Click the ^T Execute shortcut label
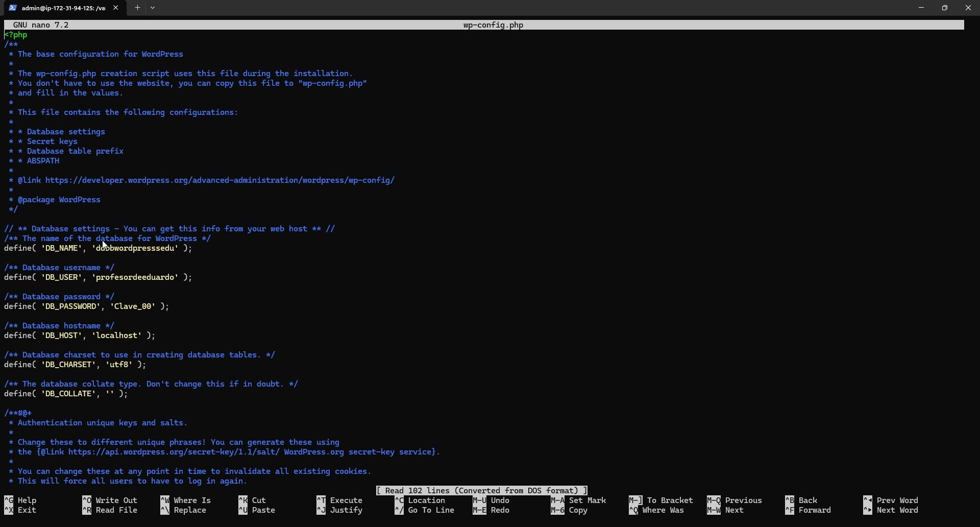 [x=339, y=500]
